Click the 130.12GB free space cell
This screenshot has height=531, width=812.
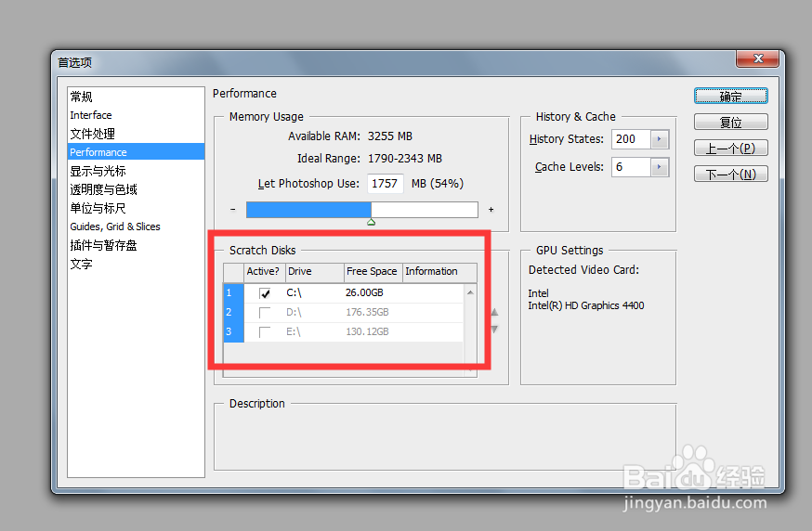pyautogui.click(x=367, y=331)
